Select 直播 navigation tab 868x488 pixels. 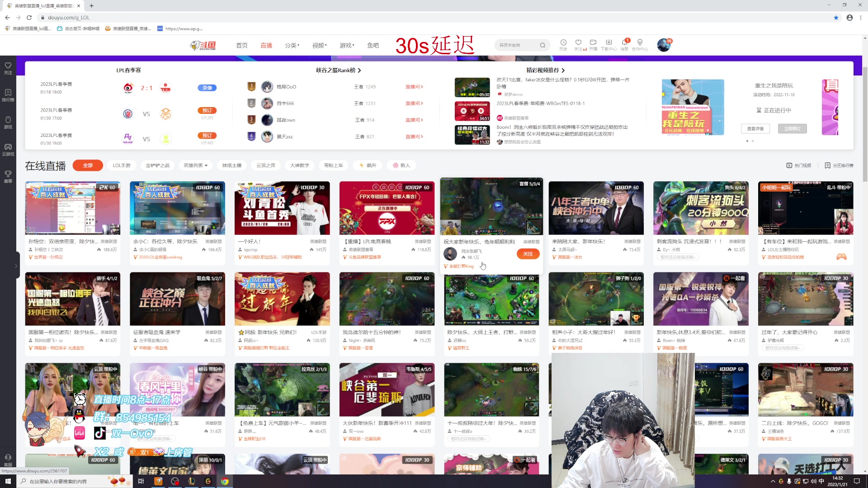click(x=266, y=45)
